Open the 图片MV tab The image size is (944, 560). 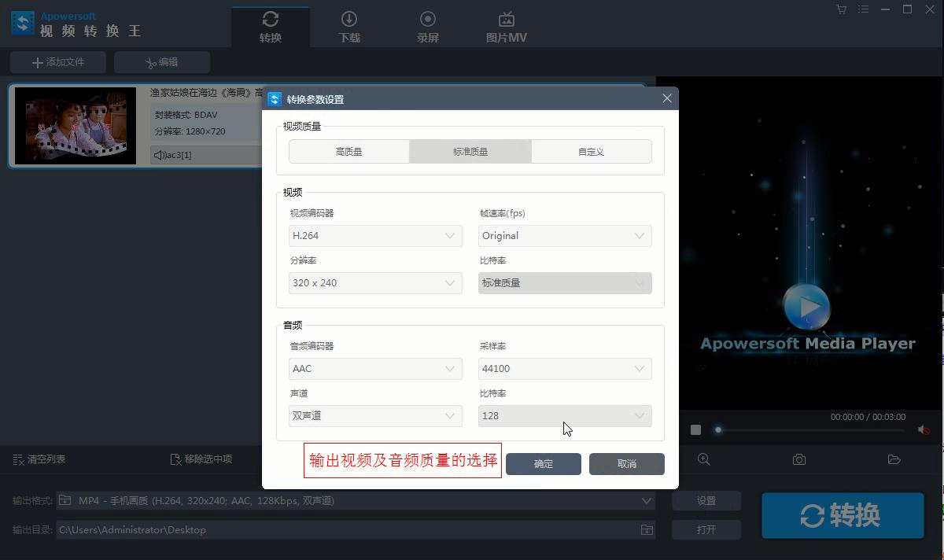tap(507, 27)
